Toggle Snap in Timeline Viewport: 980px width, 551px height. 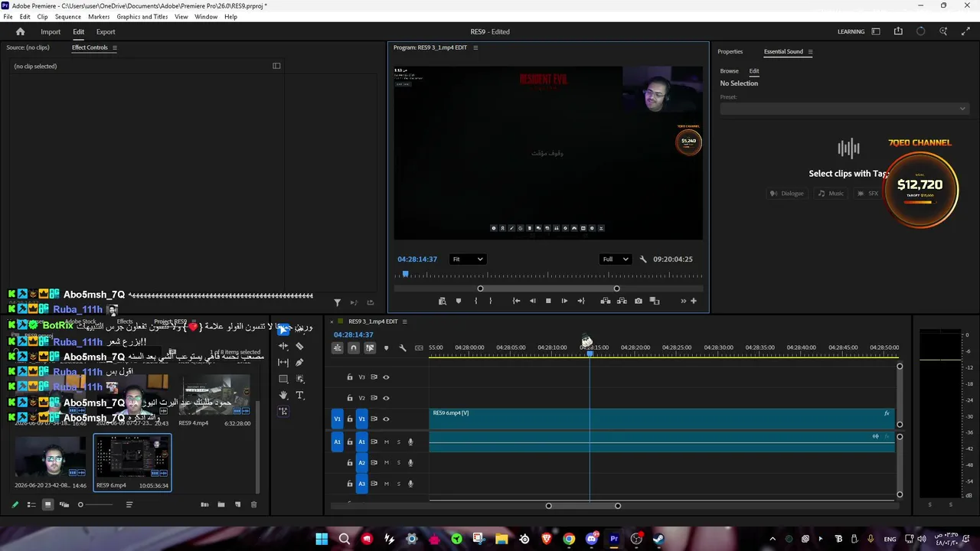(353, 348)
